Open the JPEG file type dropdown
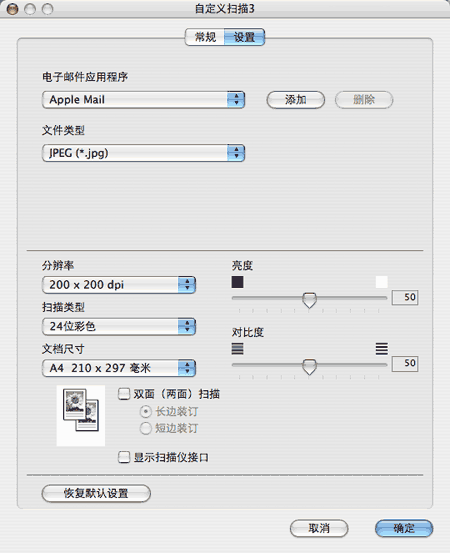450x553 pixels. pos(143,153)
